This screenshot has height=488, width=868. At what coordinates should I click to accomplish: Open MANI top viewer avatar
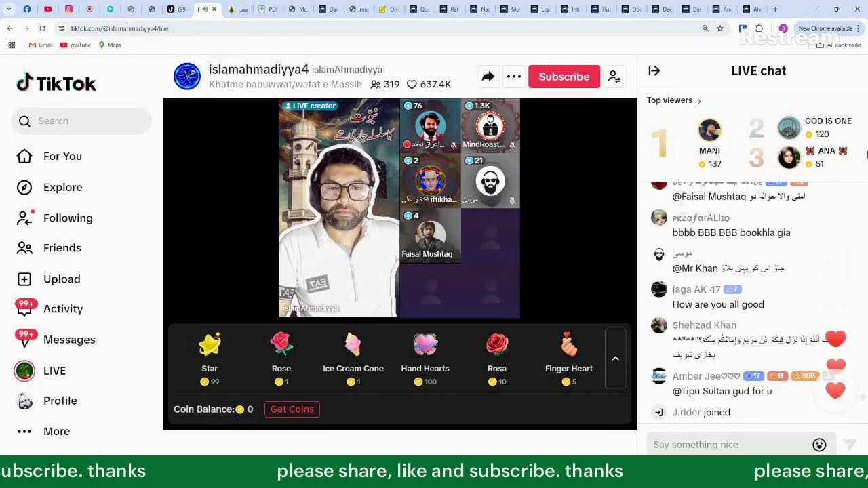click(x=709, y=129)
